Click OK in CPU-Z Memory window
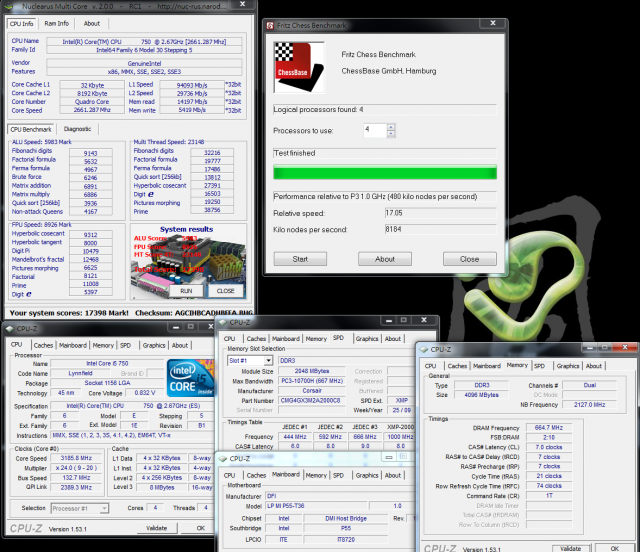 pos(614,548)
